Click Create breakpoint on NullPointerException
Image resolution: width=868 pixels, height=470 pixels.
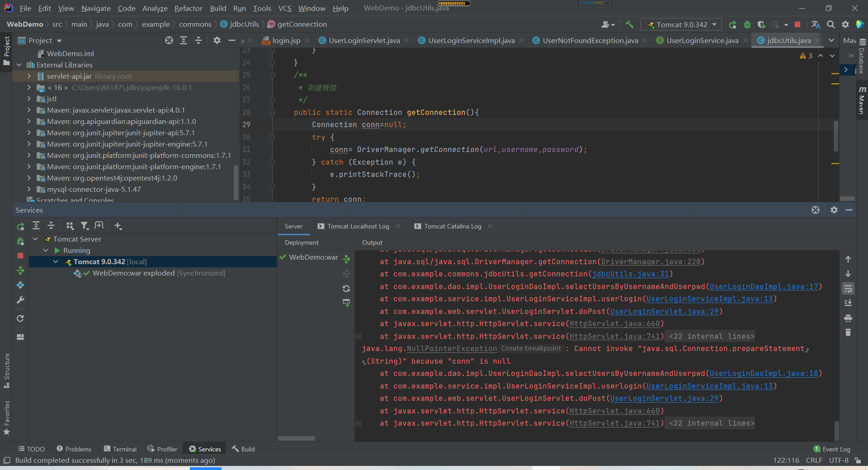coord(531,348)
